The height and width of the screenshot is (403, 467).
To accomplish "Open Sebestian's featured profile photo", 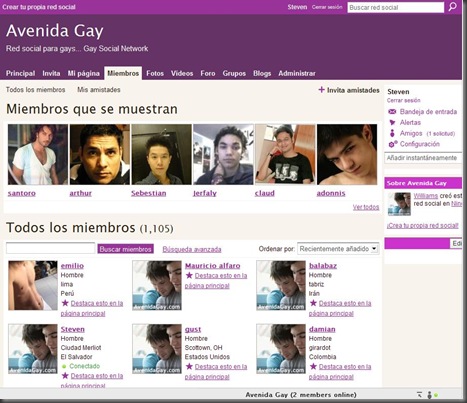I will tap(162, 154).
